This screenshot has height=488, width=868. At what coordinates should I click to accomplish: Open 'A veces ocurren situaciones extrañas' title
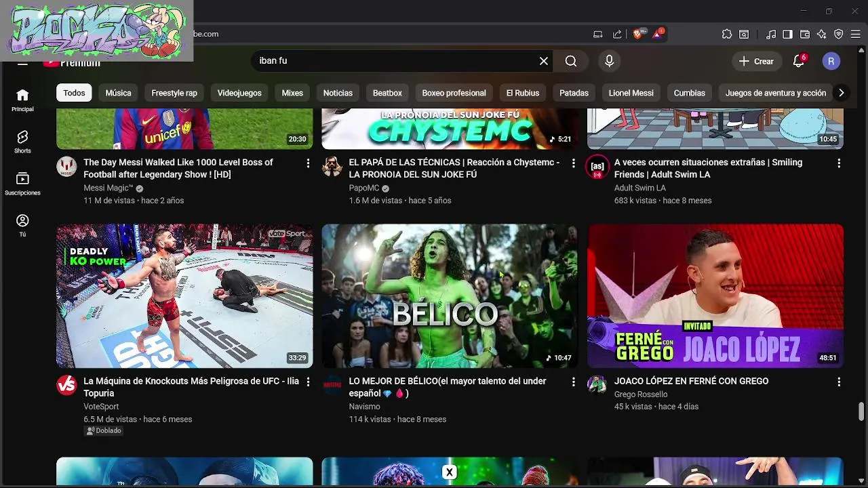click(708, 168)
